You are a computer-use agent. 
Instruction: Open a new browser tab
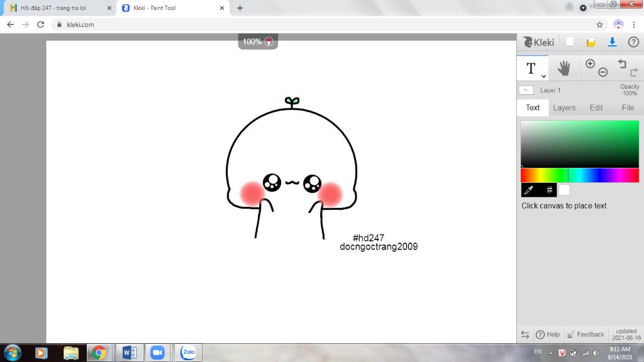click(240, 8)
